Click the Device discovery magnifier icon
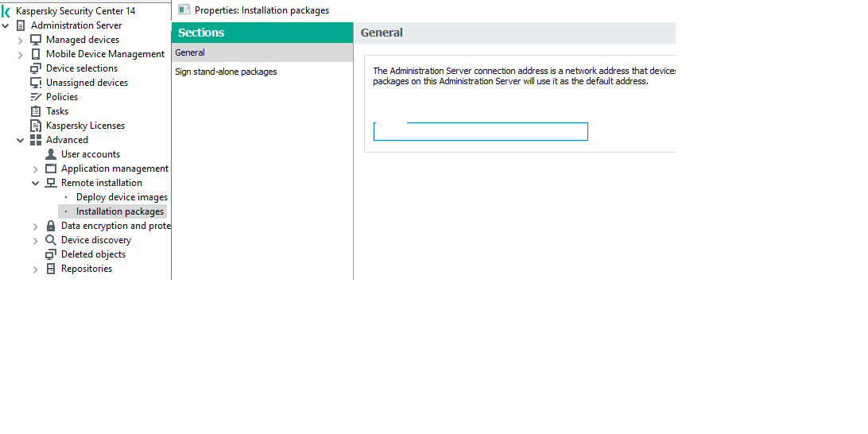This screenshot has height=434, width=868. coord(51,240)
